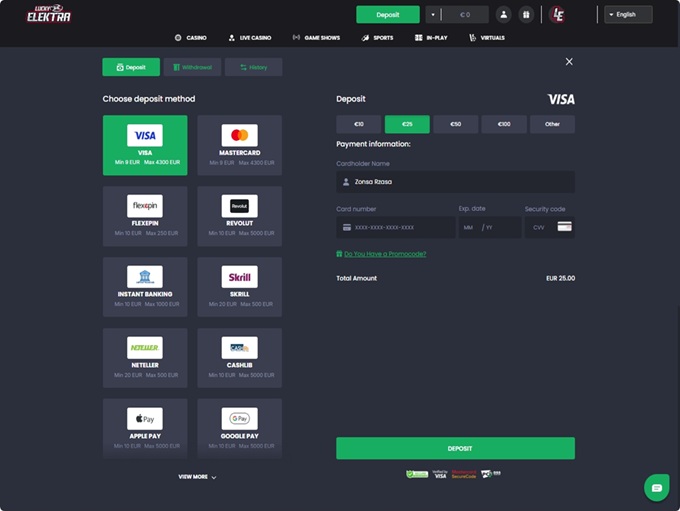Open the Virtuals menu
Image resolution: width=680 pixels, height=511 pixels.
point(487,38)
